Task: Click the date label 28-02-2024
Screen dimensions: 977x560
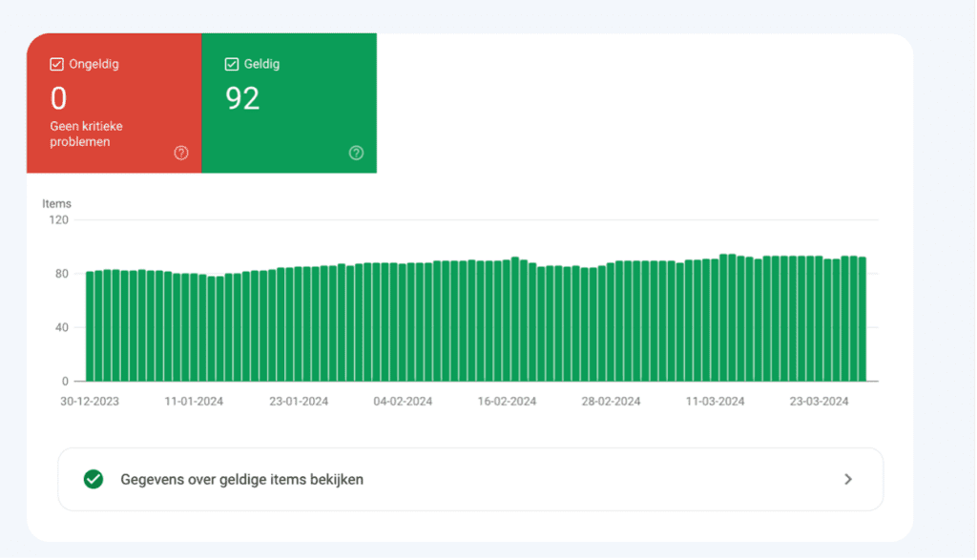Action: [611, 401]
